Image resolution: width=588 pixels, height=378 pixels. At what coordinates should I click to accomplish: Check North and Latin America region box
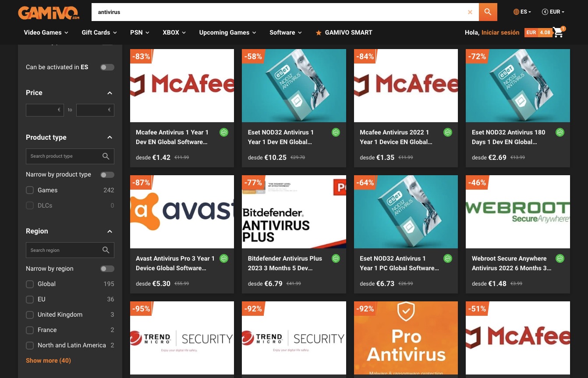[30, 345]
